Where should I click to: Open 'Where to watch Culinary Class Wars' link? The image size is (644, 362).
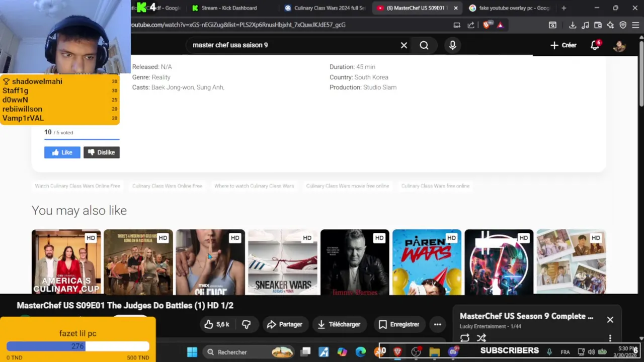(254, 186)
